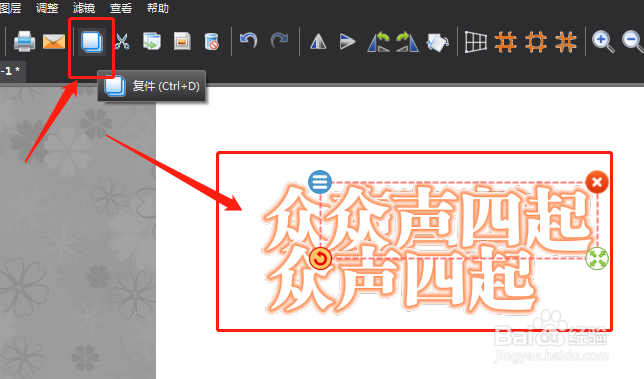This screenshot has width=644, height=379.
Task: Open the 图层 (Layer) menu
Action: 10,8
